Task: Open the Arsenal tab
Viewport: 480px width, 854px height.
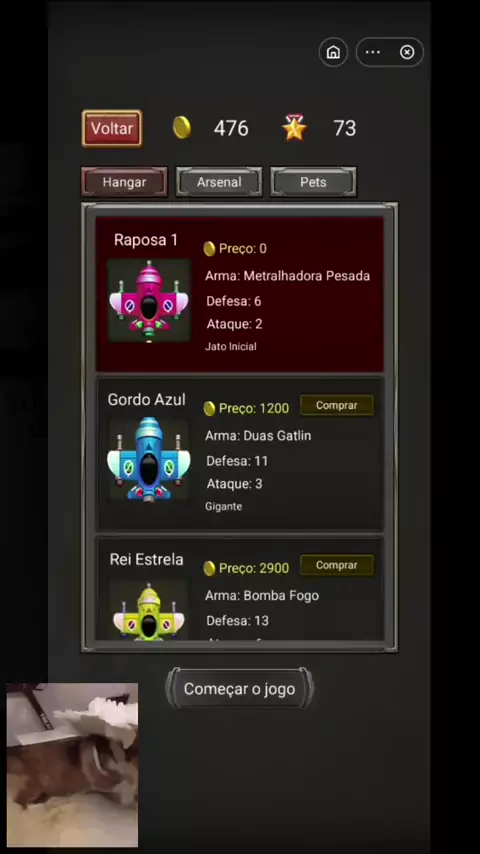Action: click(219, 182)
